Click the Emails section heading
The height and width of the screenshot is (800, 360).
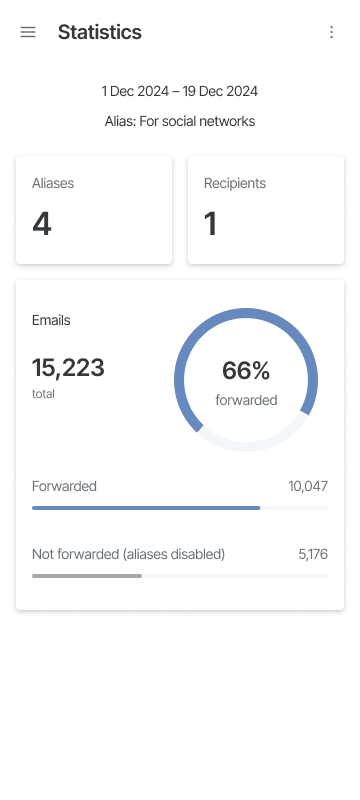[51, 320]
